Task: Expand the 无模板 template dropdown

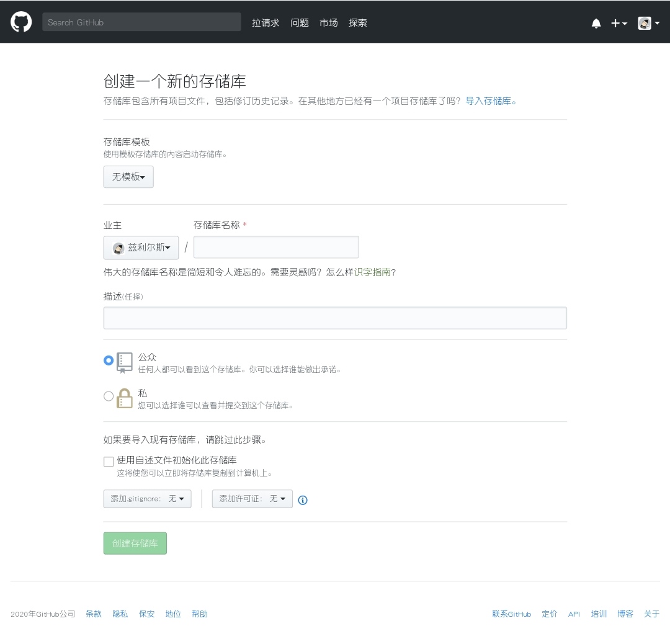Action: tap(128, 177)
